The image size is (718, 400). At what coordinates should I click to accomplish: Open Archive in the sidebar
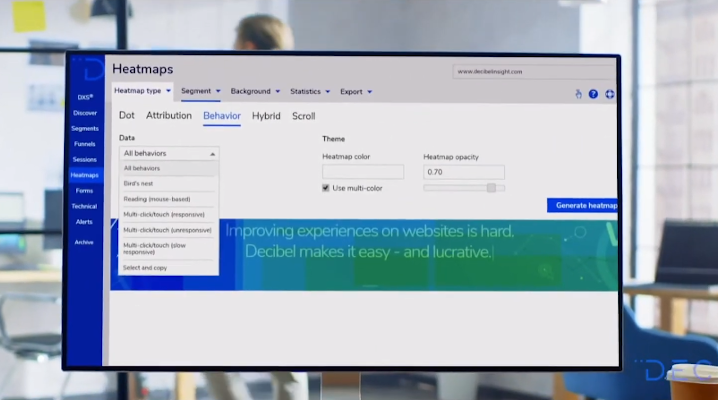pos(84,242)
